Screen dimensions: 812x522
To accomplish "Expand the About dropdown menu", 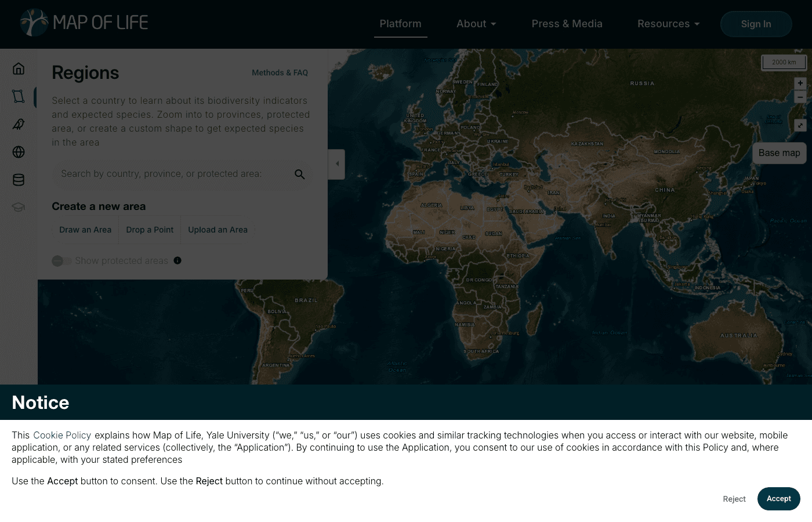I will click(476, 24).
